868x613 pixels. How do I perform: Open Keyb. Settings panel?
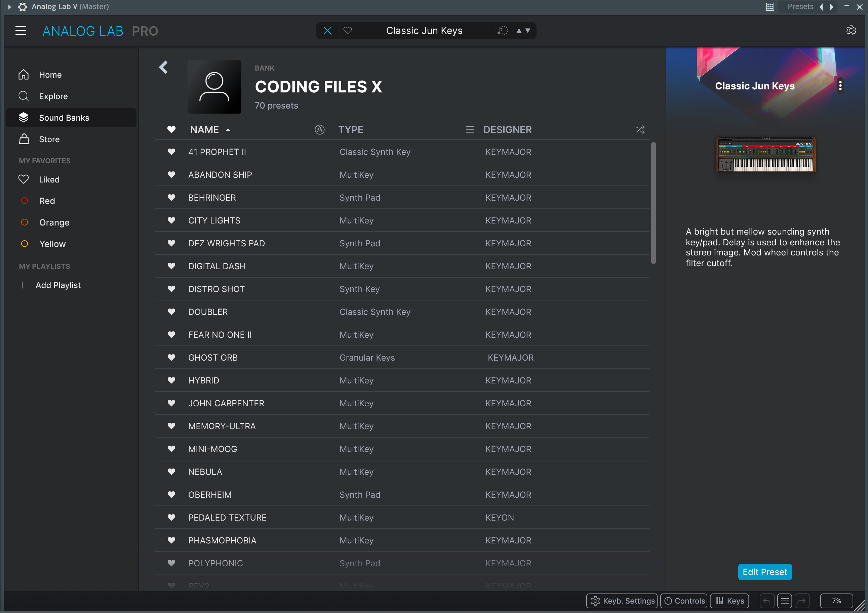(x=622, y=601)
